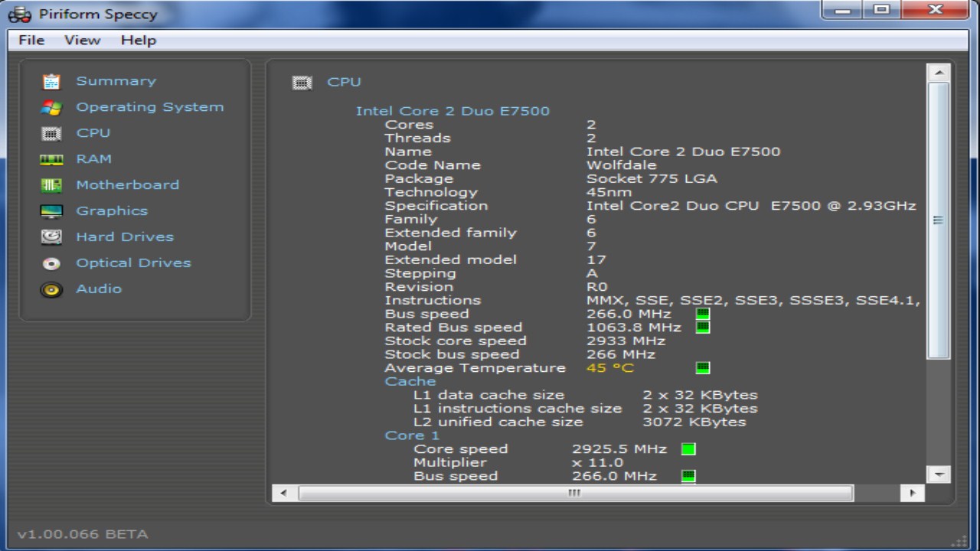Click the 2933 MHz stock core speed value
The width and height of the screenshot is (980, 551).
click(x=626, y=341)
